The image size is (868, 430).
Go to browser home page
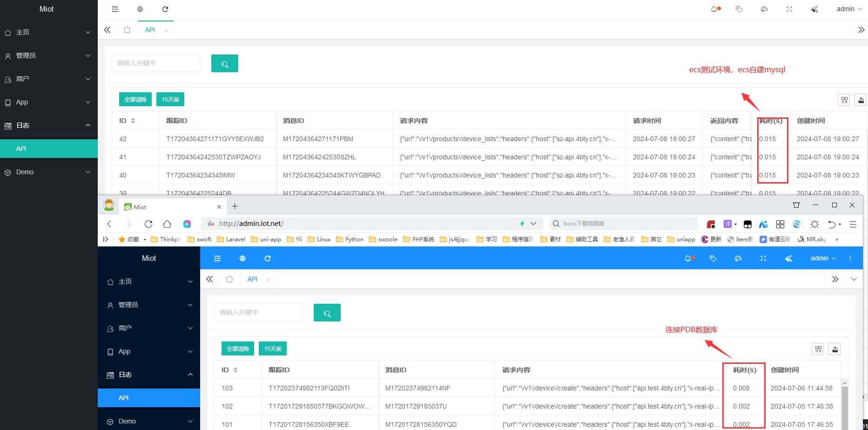[x=167, y=224]
